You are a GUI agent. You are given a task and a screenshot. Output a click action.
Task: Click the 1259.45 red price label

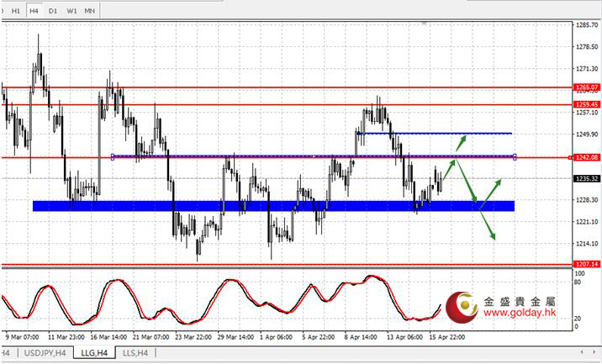coord(586,105)
